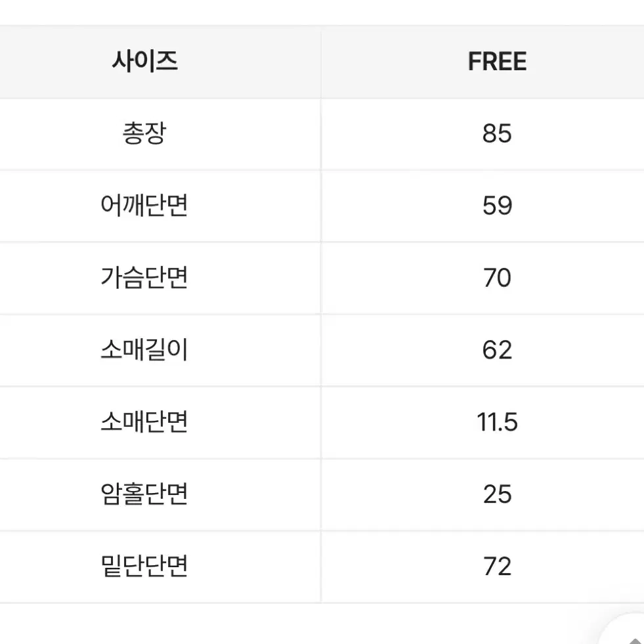Select the 소매길이 row label
Viewport: 644px width, 644px height.
coord(144,350)
